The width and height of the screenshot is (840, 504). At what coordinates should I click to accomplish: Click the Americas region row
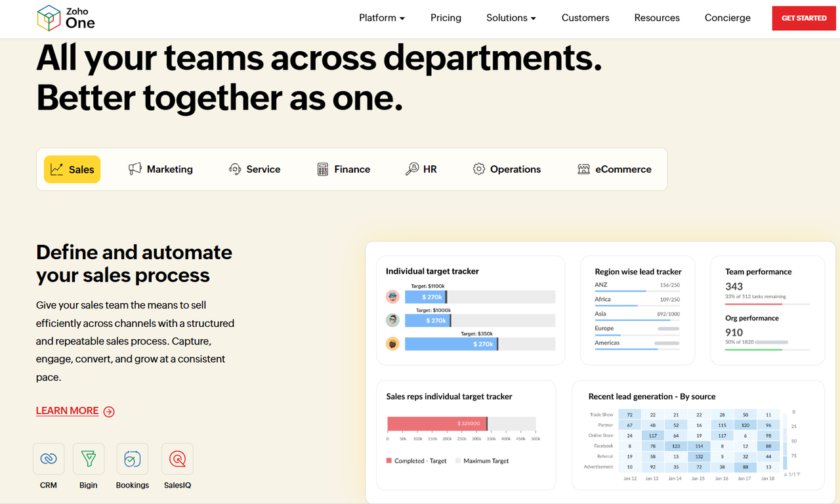coord(637,345)
